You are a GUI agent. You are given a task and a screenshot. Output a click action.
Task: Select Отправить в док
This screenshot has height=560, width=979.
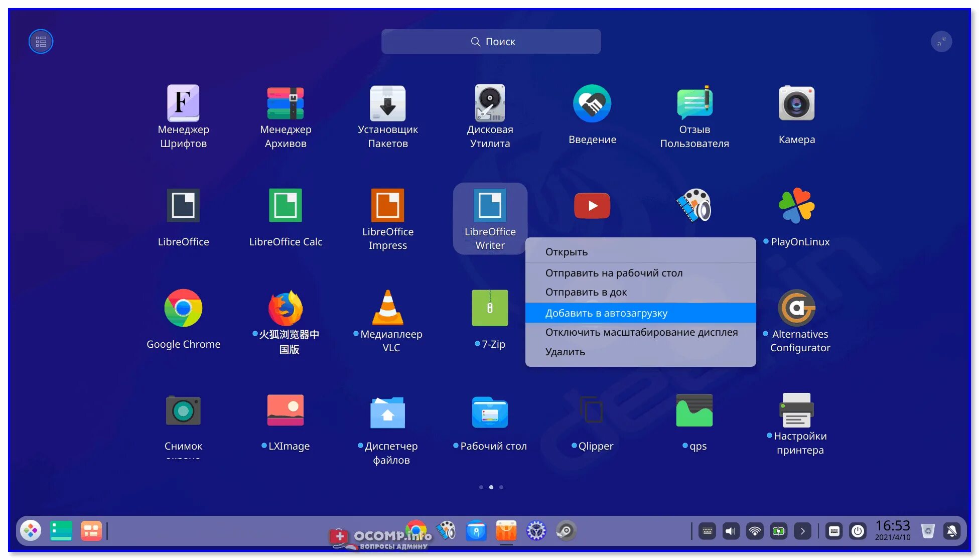click(640, 292)
